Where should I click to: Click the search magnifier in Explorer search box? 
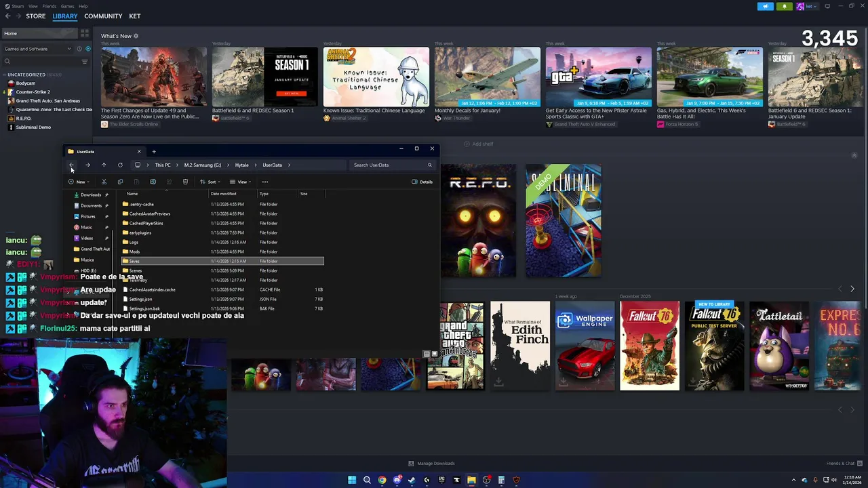[x=429, y=165]
